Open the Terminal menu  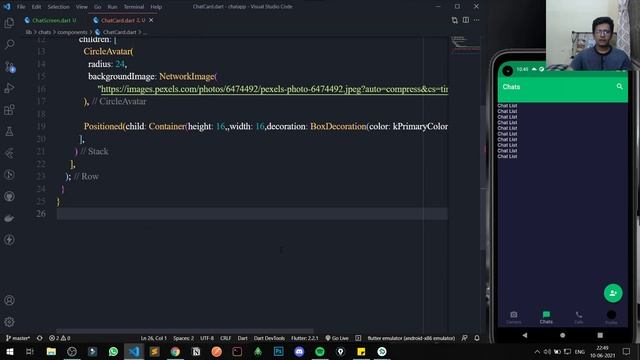(x=134, y=7)
